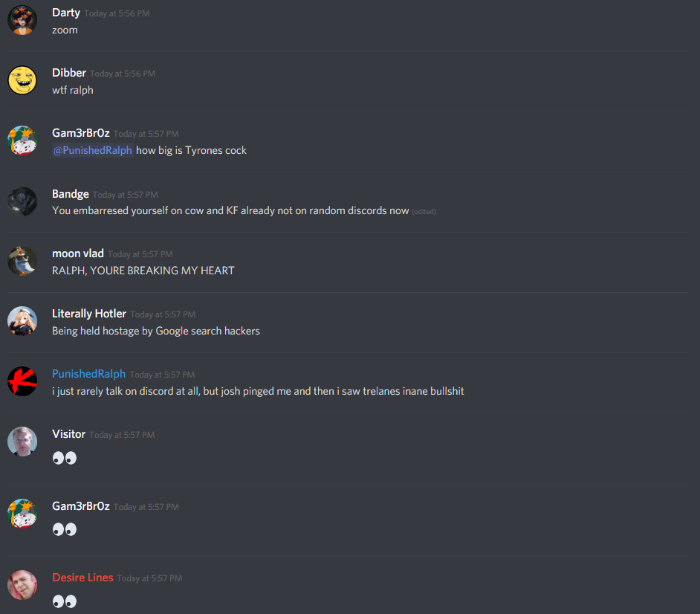Click the @PunishedRalph mention link
The width and height of the screenshot is (700, 614).
click(x=93, y=150)
